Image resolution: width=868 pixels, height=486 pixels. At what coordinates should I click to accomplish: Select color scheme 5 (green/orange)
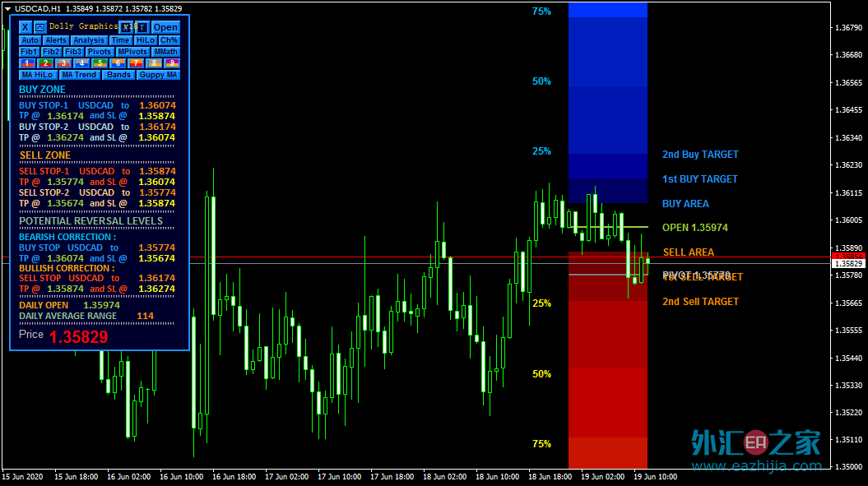(100, 63)
